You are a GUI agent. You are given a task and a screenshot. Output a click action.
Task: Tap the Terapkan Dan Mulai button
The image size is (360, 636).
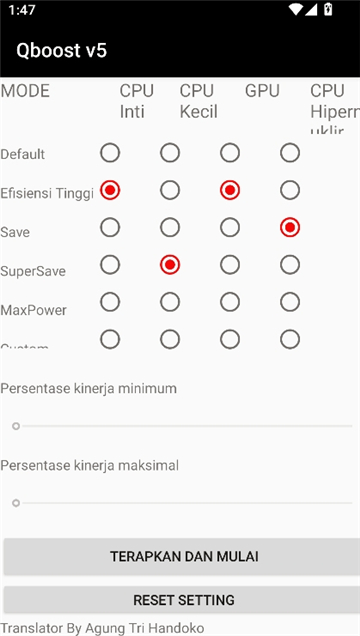click(182, 556)
